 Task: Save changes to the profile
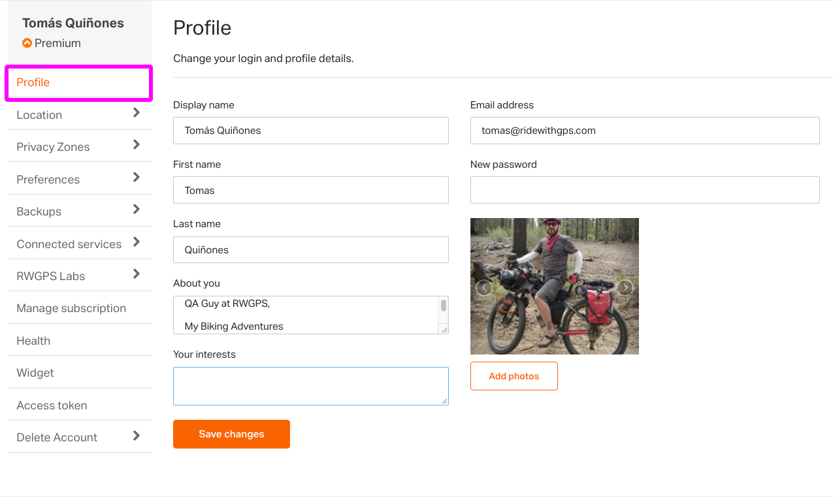click(231, 434)
